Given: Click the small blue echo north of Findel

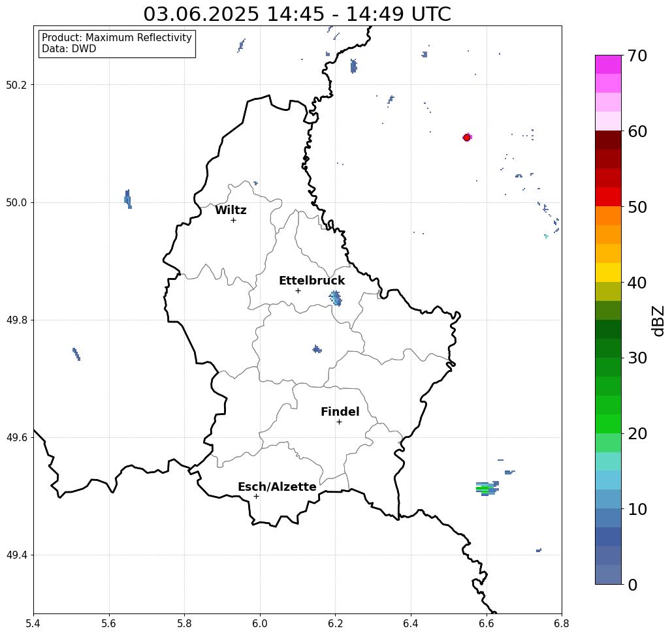Looking at the screenshot, I should pos(317,349).
